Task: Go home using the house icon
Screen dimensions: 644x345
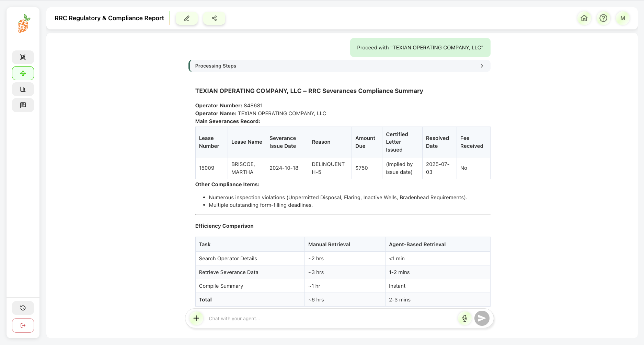Action: point(584,18)
